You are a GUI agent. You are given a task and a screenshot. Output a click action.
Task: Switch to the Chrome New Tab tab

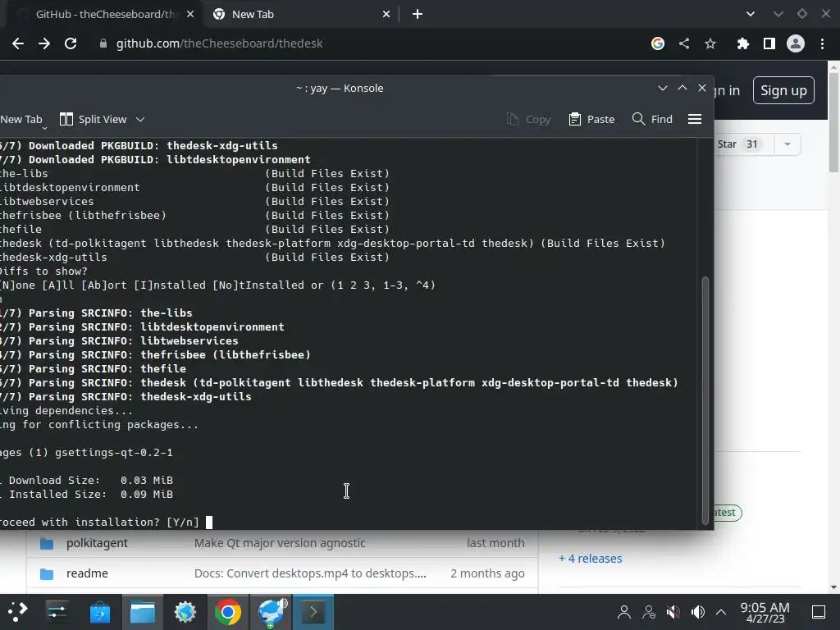(x=300, y=15)
